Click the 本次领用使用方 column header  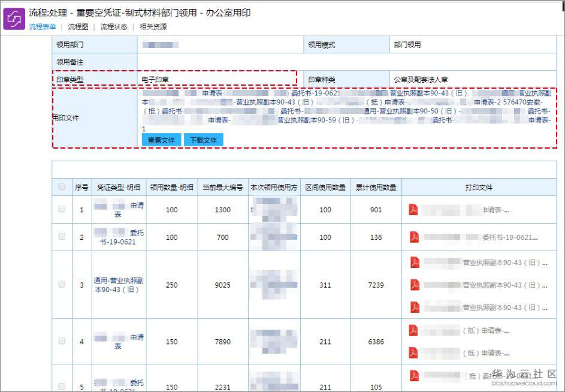tap(274, 187)
